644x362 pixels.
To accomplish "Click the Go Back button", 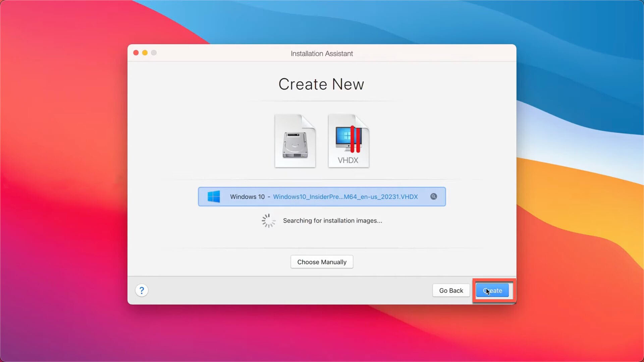I will (x=451, y=290).
